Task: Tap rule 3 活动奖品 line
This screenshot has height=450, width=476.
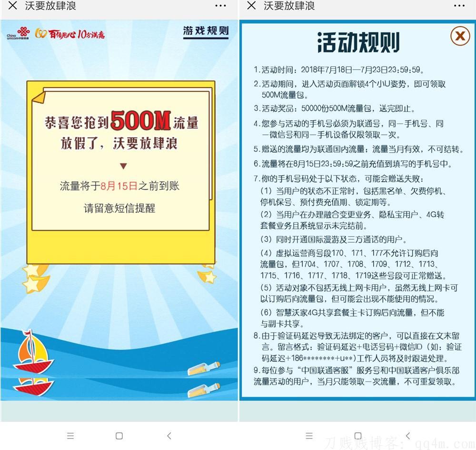Action: [x=334, y=108]
